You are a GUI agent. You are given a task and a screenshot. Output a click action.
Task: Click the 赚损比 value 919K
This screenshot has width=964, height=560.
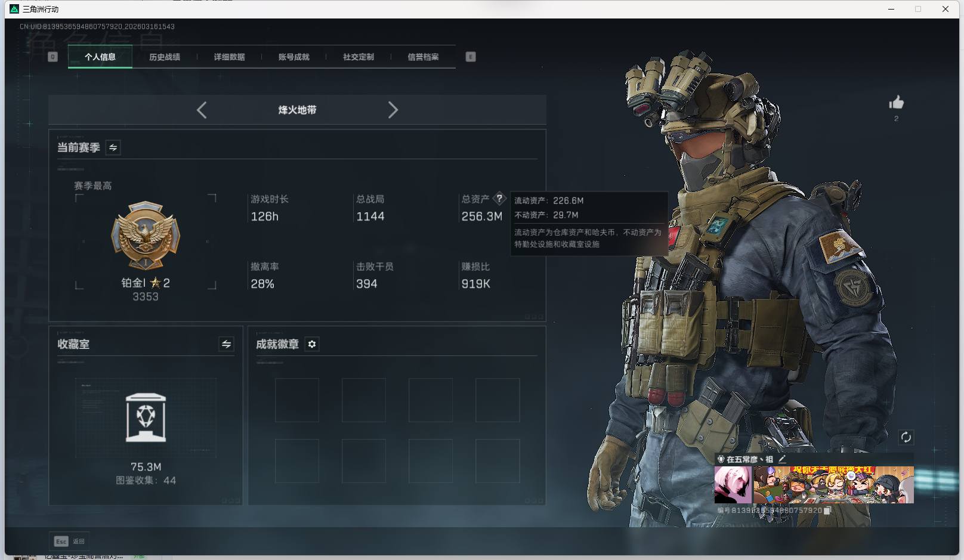coord(476,284)
